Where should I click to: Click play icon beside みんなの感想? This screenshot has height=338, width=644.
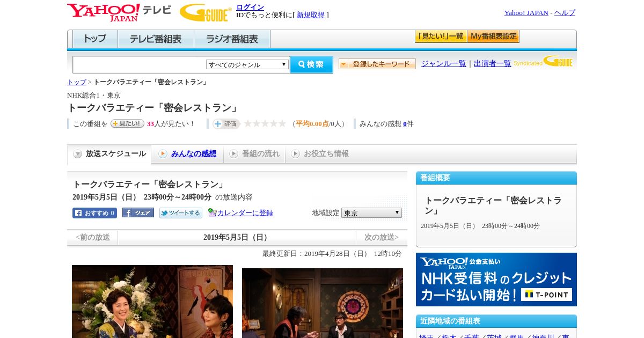[163, 154]
